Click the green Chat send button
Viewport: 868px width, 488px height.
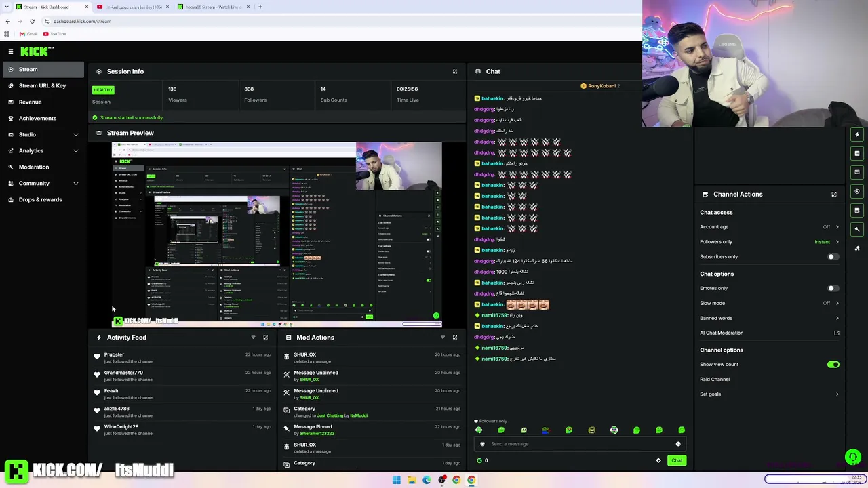(677, 461)
